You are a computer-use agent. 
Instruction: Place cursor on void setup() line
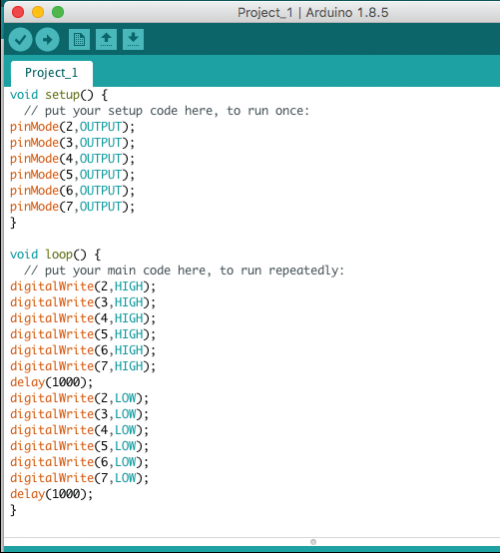click(59, 95)
